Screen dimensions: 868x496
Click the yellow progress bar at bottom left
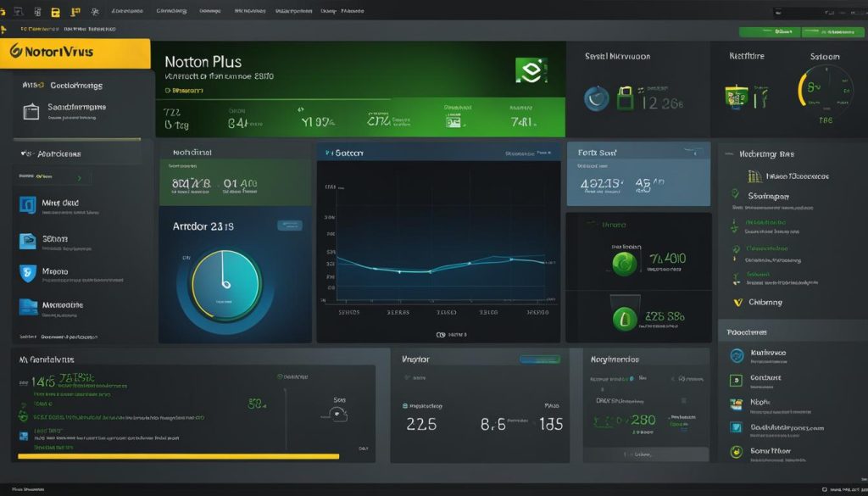pyautogui.click(x=176, y=456)
